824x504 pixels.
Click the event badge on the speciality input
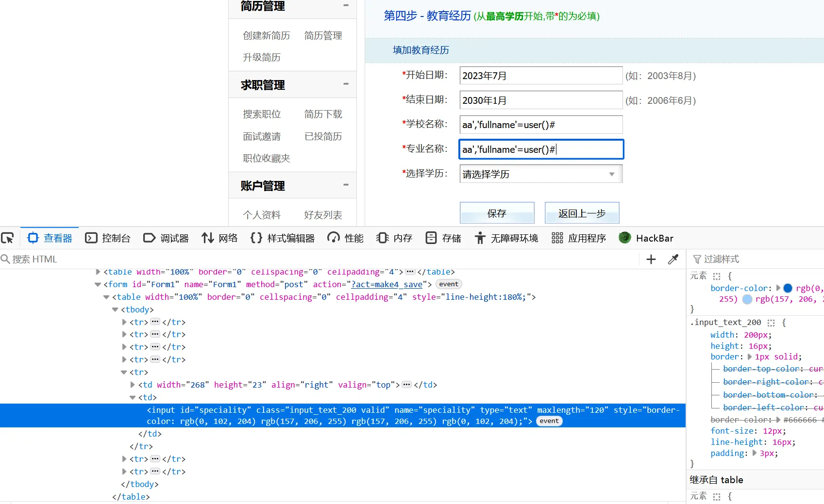(x=549, y=421)
